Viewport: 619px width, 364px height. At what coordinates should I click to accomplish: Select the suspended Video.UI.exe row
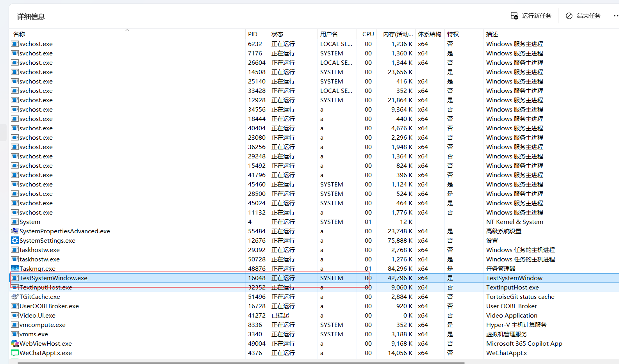37,315
